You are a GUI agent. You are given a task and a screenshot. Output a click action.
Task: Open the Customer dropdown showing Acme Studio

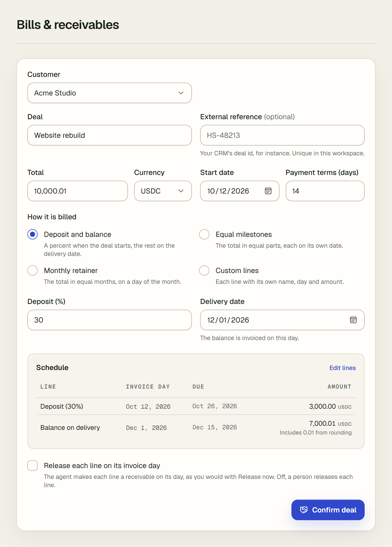[x=110, y=93]
